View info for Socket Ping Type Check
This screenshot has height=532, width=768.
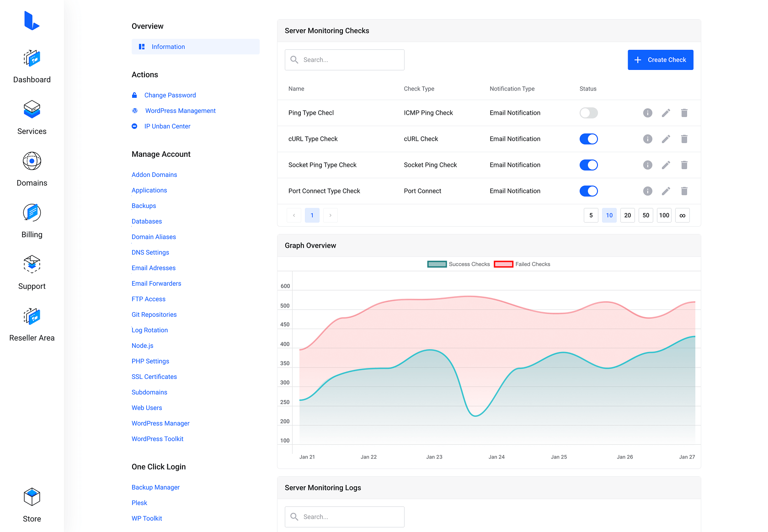point(648,165)
